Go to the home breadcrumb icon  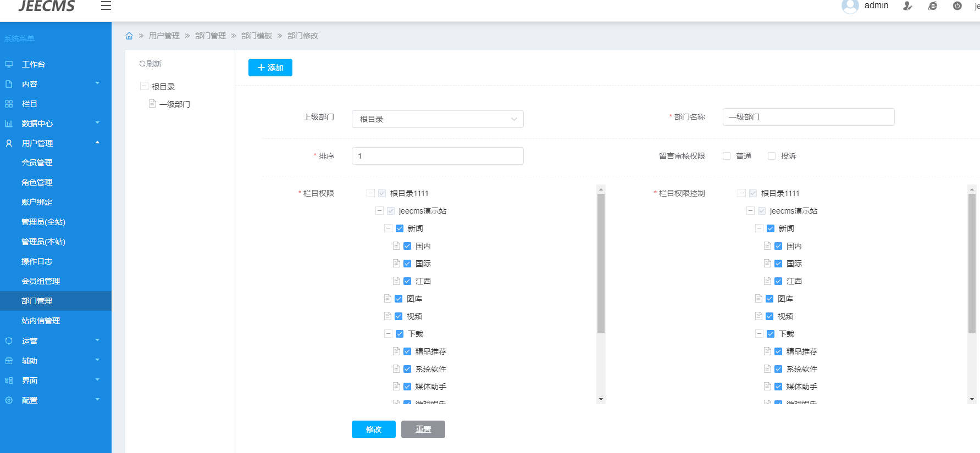point(129,36)
